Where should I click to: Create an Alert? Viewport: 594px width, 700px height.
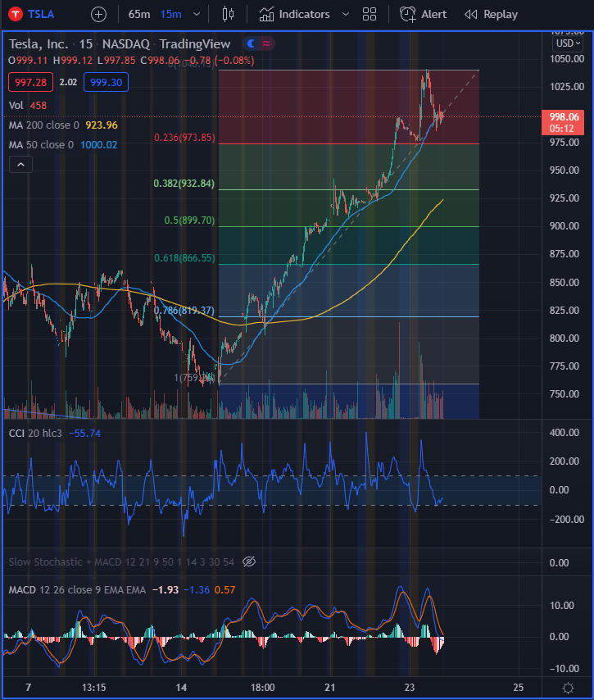423,14
